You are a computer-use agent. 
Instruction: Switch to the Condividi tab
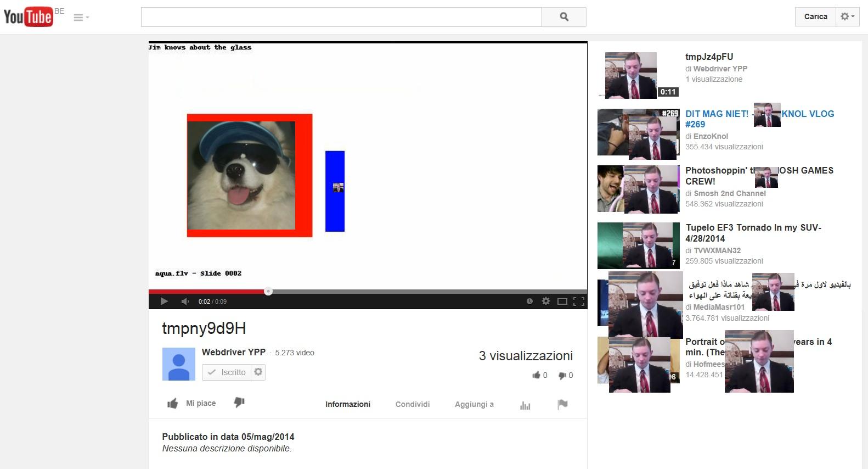click(413, 404)
